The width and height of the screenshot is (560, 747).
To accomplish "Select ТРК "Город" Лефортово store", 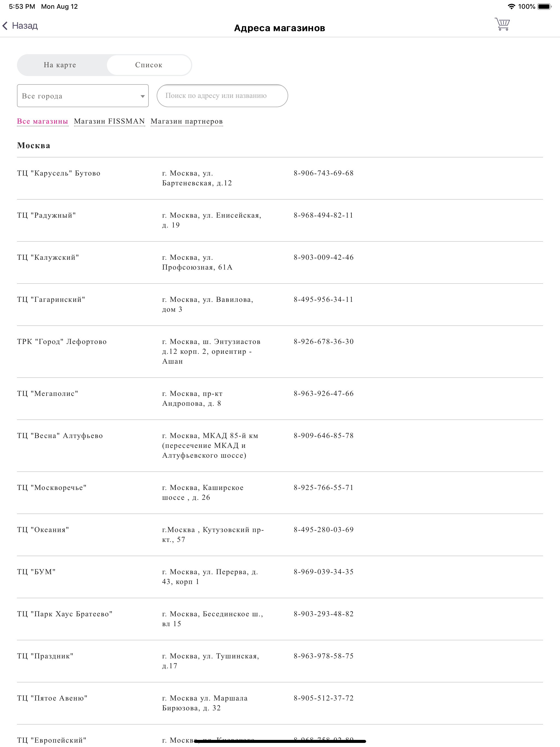I will click(62, 342).
